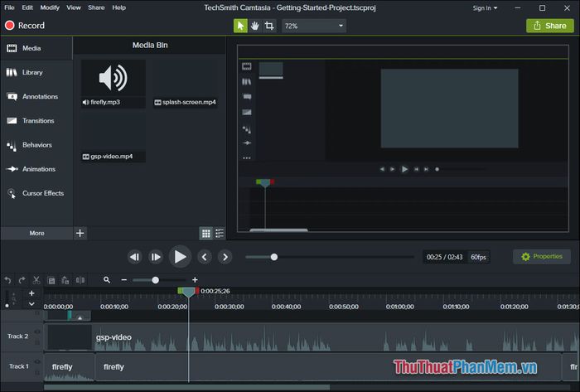The width and height of the screenshot is (580, 392).
Task: Add media with the plus button
Action: pyautogui.click(x=80, y=233)
